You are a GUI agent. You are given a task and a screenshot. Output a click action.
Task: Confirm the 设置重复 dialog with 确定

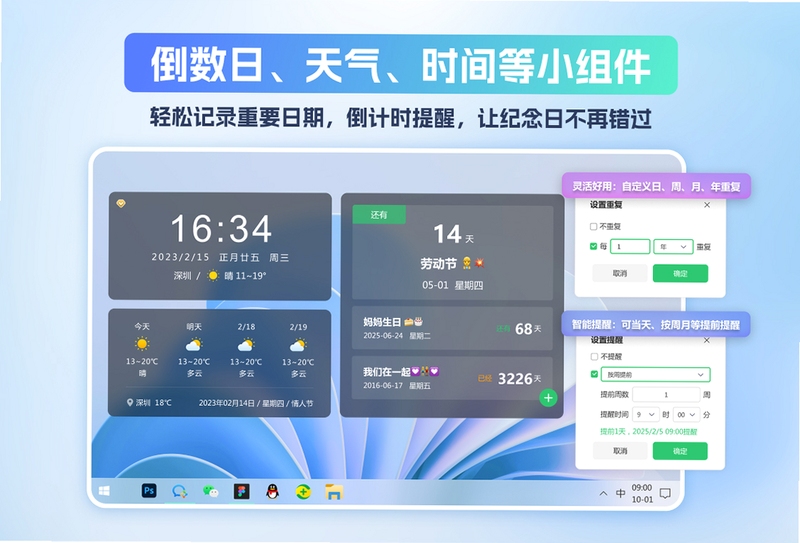[680, 274]
